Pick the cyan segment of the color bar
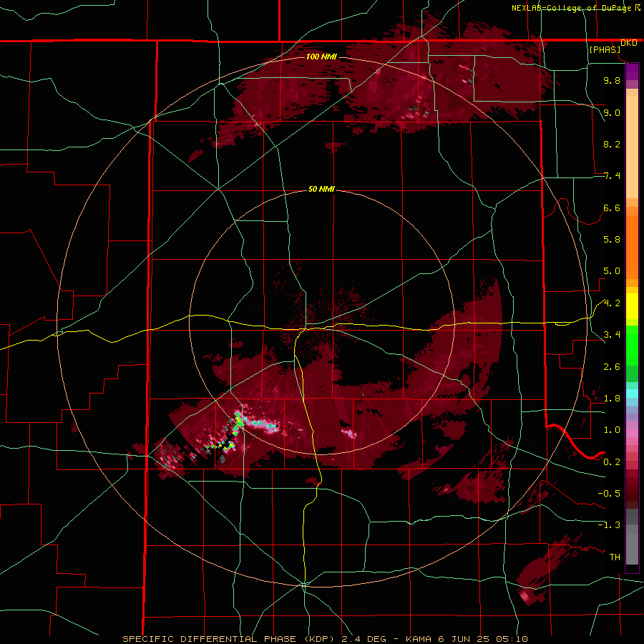 632,394
